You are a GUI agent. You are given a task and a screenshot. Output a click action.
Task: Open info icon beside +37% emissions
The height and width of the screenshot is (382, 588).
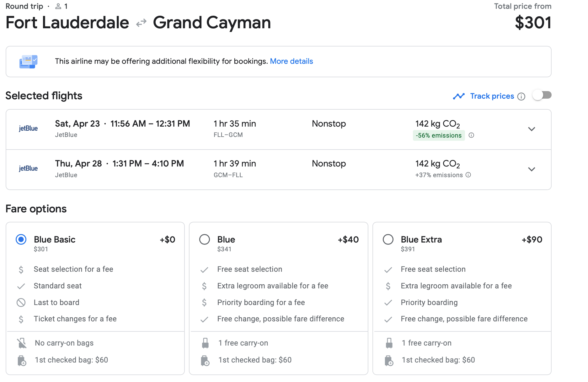pos(468,175)
